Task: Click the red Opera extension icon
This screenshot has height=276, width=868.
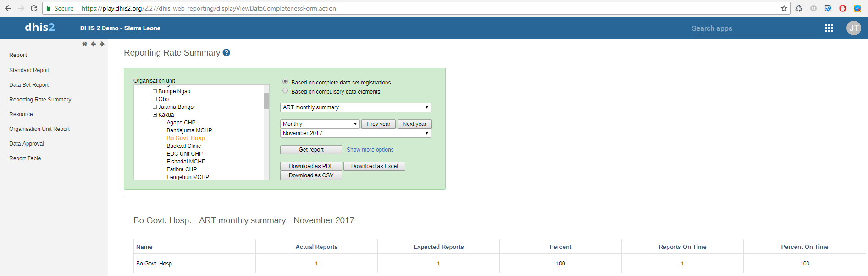Action: tap(843, 8)
